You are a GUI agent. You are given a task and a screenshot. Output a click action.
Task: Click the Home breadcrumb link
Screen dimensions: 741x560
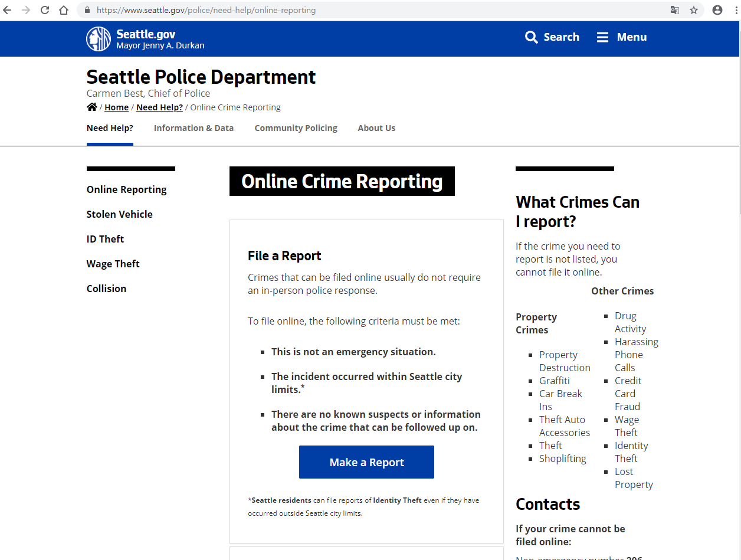[x=116, y=107]
